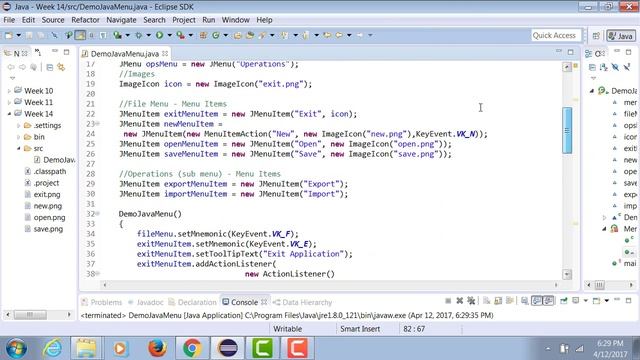Click Navigator horizontal scrollbar thumb
Viewport: 640px width, 360px height.
tap(30, 315)
